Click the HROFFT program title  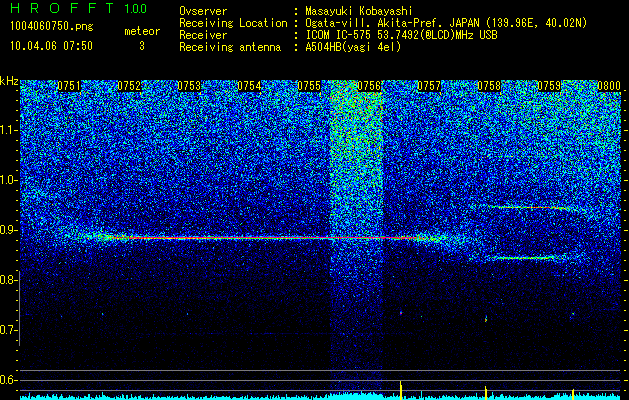coord(62,8)
